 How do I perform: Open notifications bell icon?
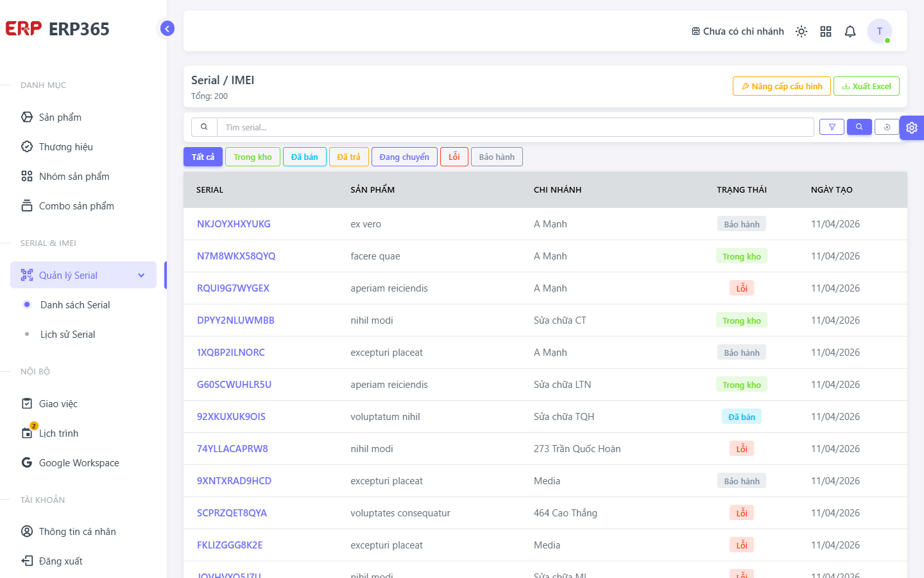850,31
